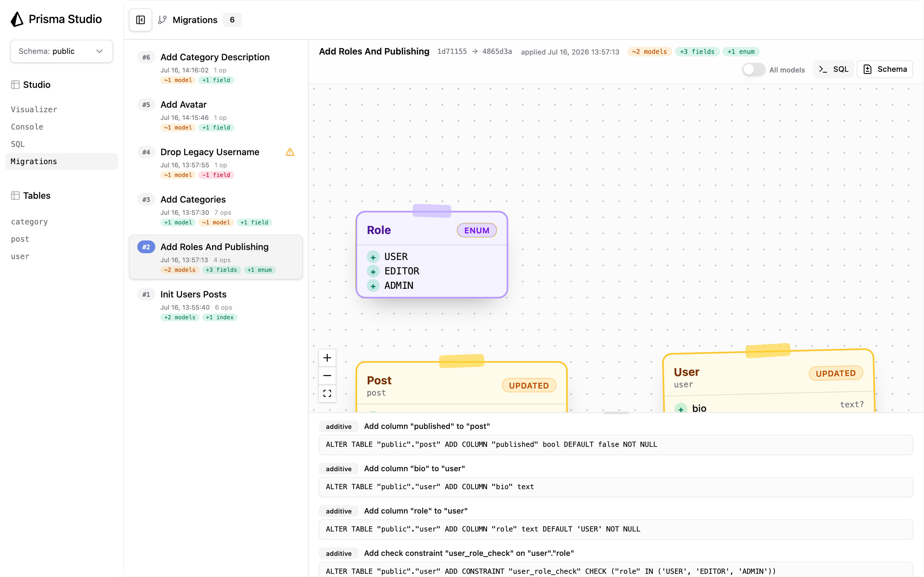Click the Schema view button
This screenshot has width=924, height=577.
click(x=885, y=70)
